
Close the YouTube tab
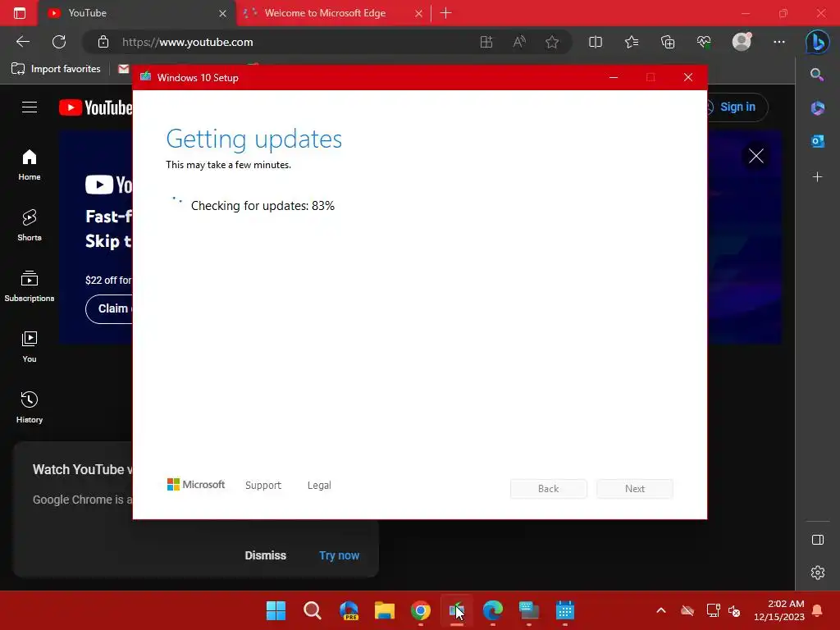pos(223,13)
